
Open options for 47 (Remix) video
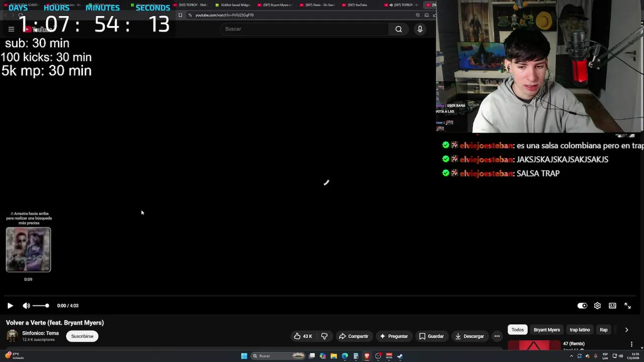click(631, 344)
